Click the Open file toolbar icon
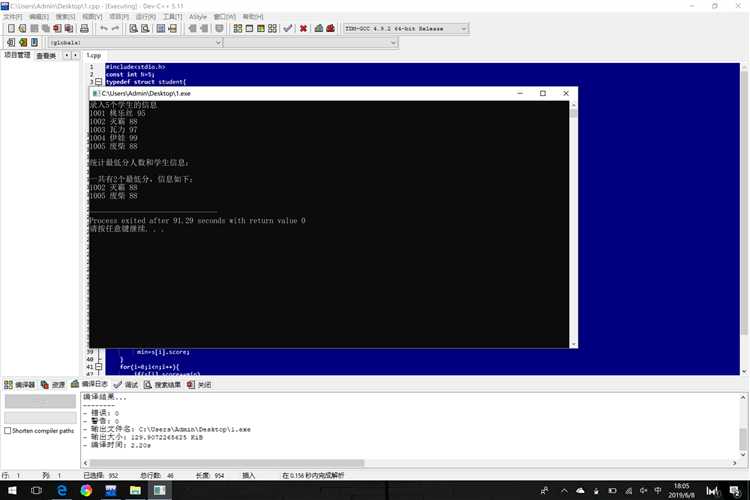 (x=22, y=29)
